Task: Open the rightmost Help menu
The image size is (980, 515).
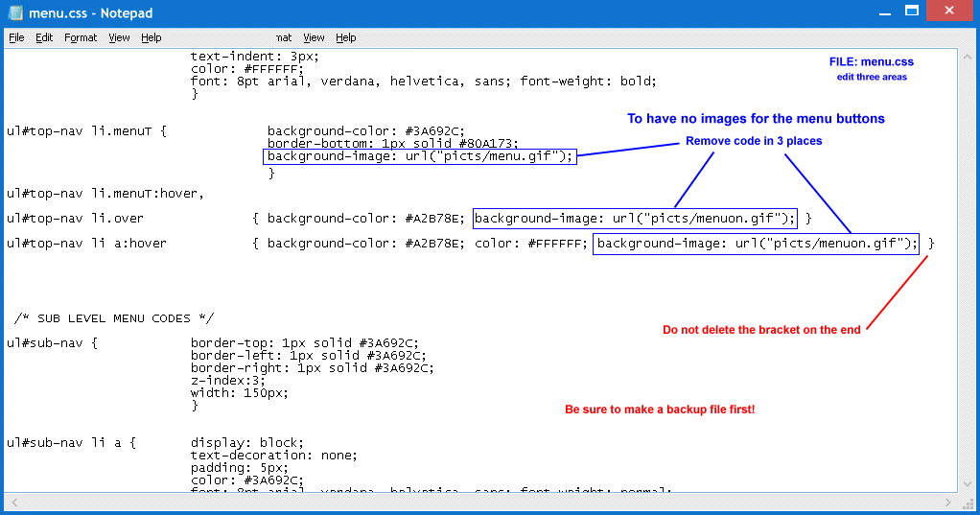Action: pyautogui.click(x=346, y=37)
